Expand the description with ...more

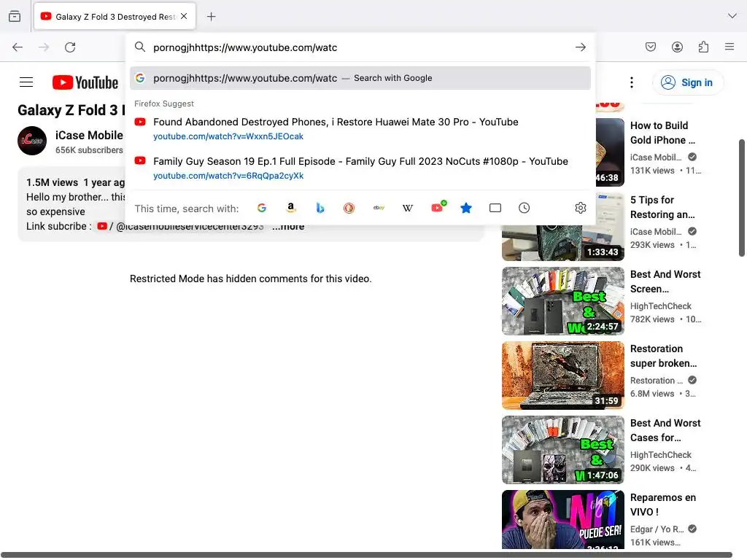tap(288, 227)
